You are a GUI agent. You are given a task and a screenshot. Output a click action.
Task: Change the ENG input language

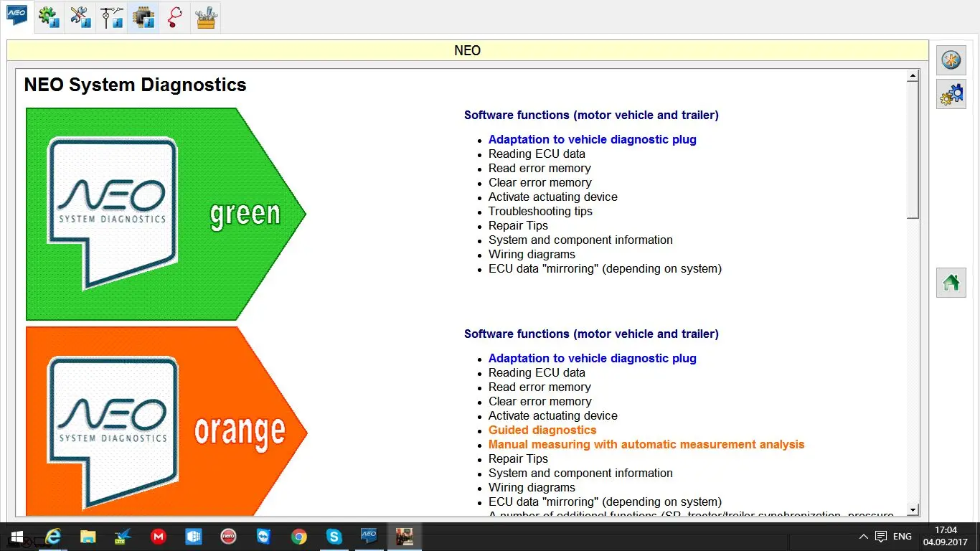pos(903,537)
